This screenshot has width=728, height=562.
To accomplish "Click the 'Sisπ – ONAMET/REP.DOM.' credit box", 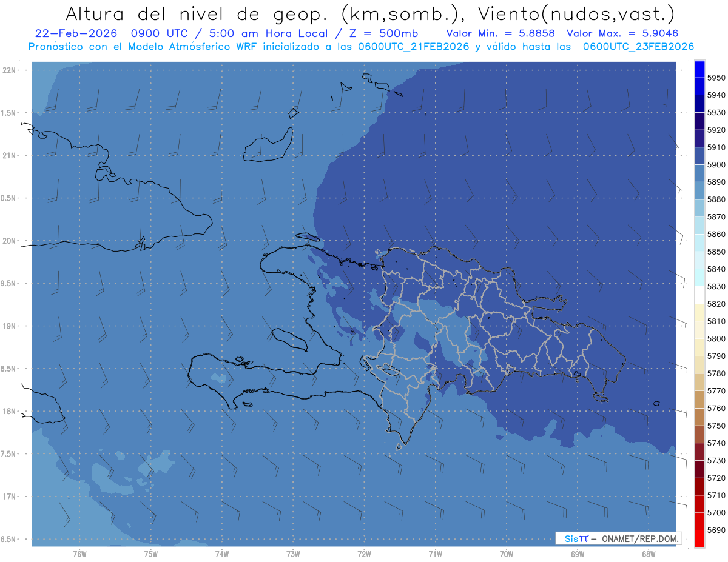I will (618, 538).
